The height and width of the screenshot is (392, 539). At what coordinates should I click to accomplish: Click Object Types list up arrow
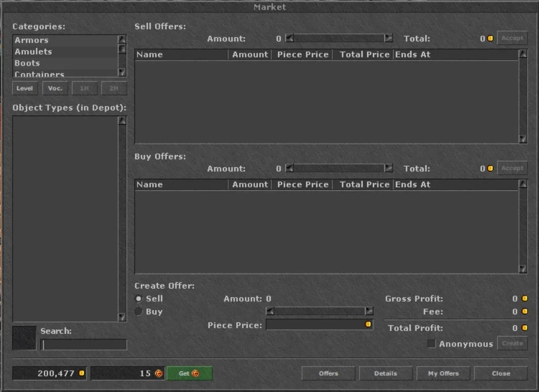click(x=122, y=121)
